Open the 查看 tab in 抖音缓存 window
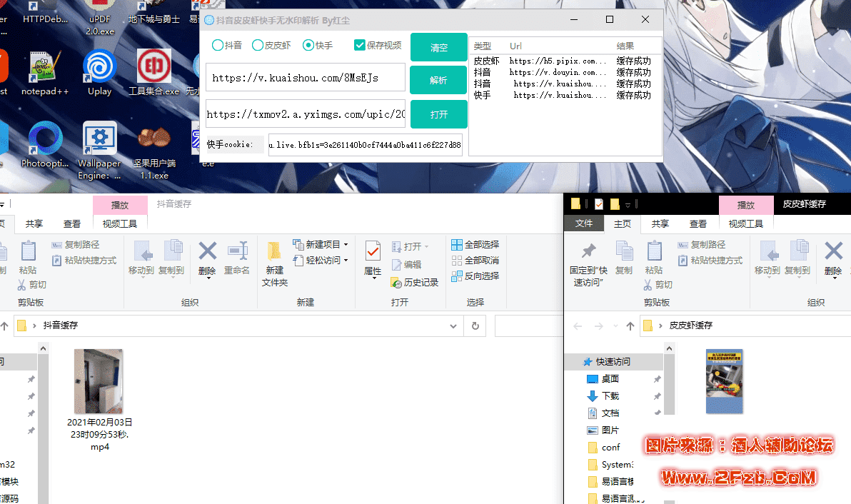The image size is (851, 504). click(72, 223)
